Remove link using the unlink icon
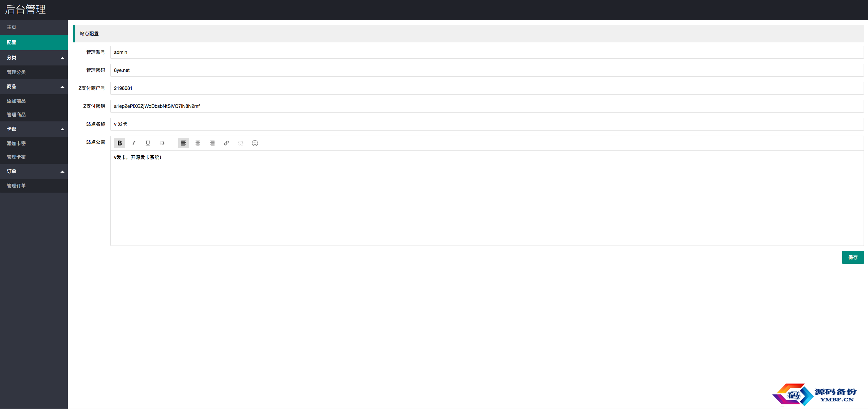Viewport: 868px width, 410px height. point(241,143)
